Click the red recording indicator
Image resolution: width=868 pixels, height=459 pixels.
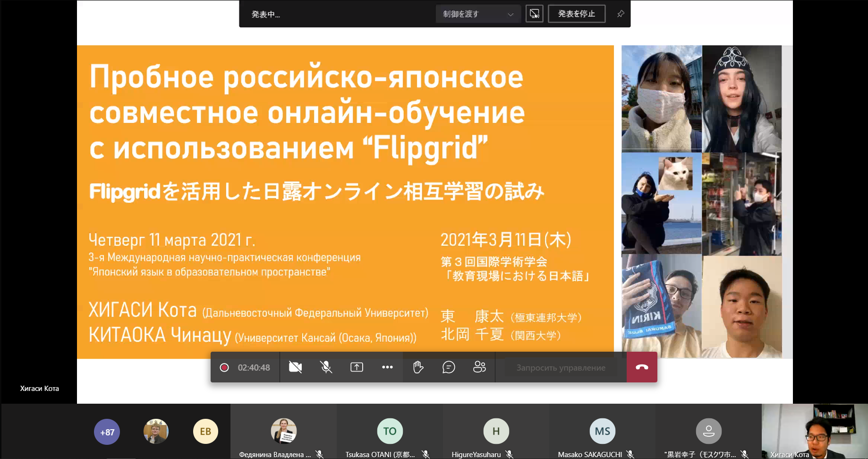(224, 367)
